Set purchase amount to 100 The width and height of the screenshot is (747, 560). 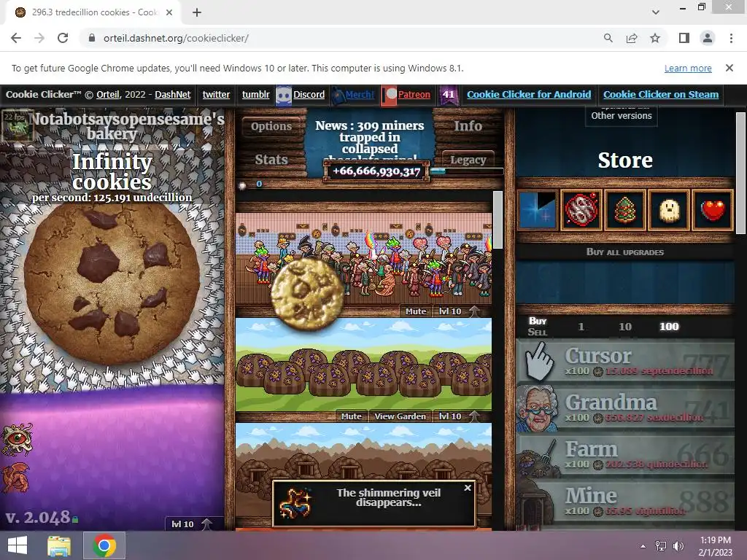point(669,327)
